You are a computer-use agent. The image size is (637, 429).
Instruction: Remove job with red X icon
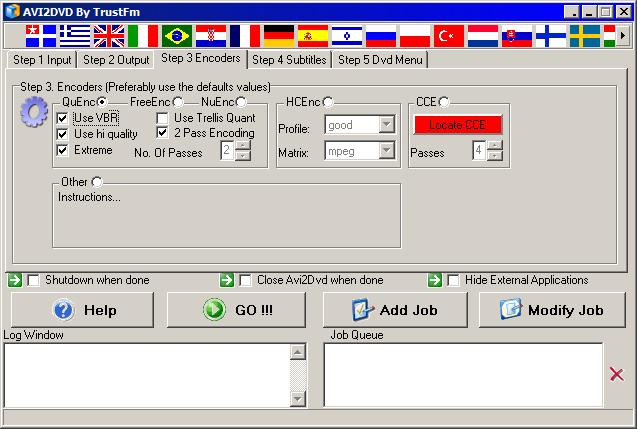tap(617, 374)
